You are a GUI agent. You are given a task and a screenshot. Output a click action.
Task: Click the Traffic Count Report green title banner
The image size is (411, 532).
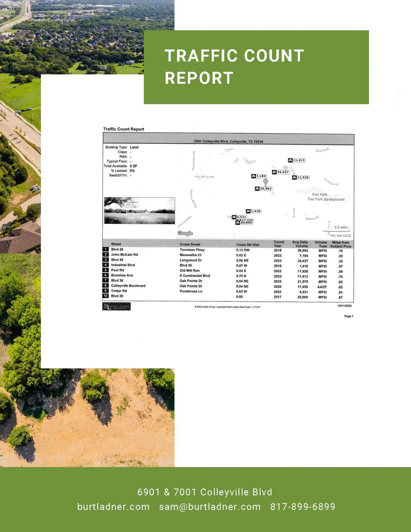[x=256, y=67]
